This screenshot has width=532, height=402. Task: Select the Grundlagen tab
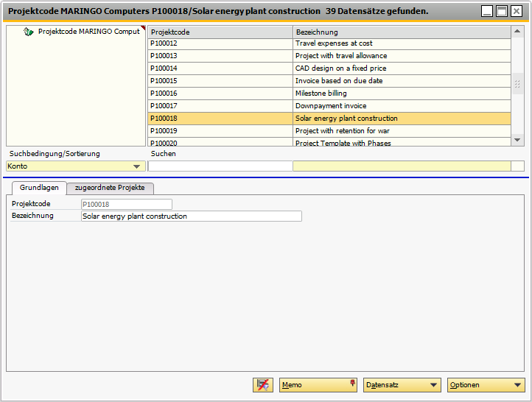tap(39, 188)
